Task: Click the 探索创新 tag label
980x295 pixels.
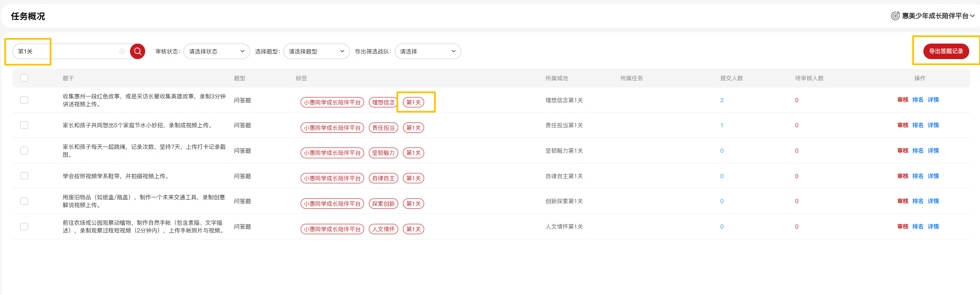Action: [383, 204]
